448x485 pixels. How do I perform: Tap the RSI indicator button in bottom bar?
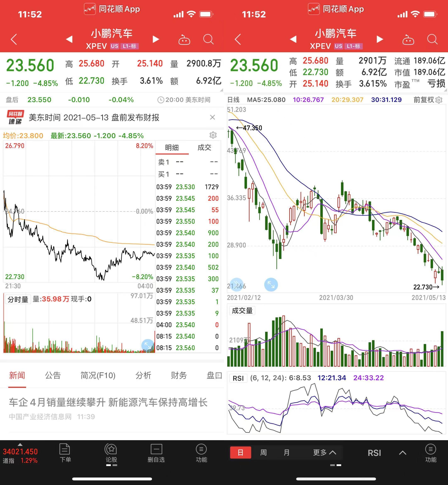tap(374, 453)
